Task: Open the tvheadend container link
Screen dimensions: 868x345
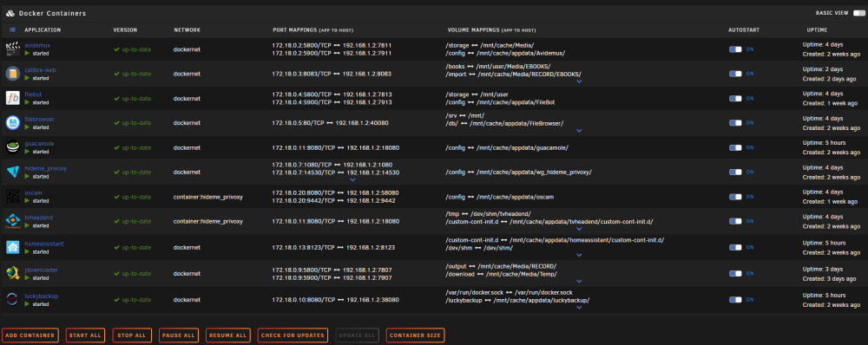Action: [x=39, y=218]
